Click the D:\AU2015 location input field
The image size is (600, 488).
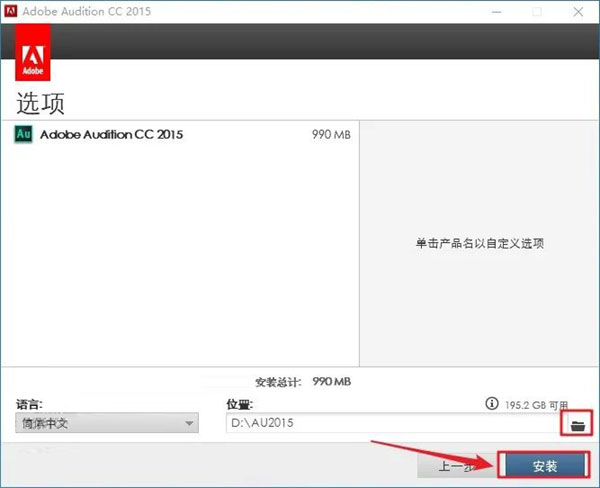click(x=393, y=423)
